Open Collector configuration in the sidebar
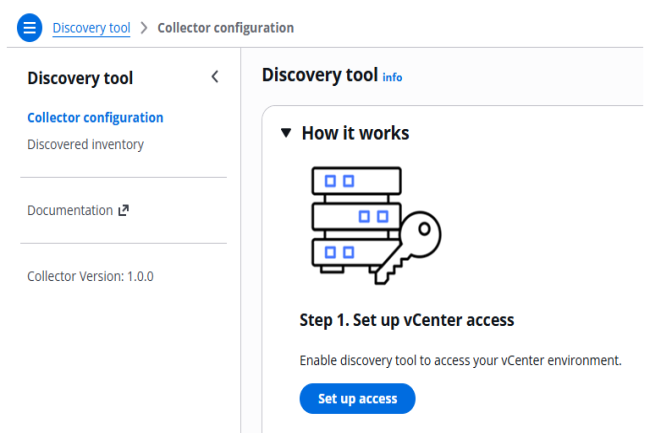 pyautogui.click(x=95, y=117)
